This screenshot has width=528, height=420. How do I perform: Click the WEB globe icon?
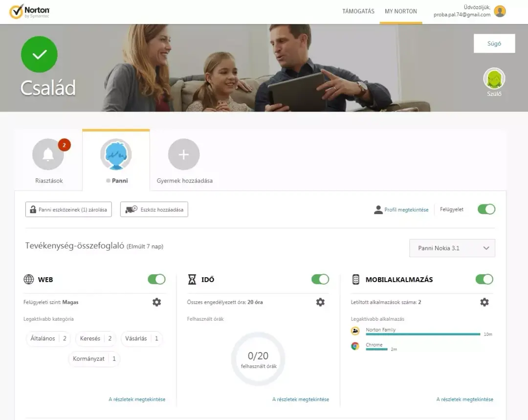pyautogui.click(x=29, y=279)
